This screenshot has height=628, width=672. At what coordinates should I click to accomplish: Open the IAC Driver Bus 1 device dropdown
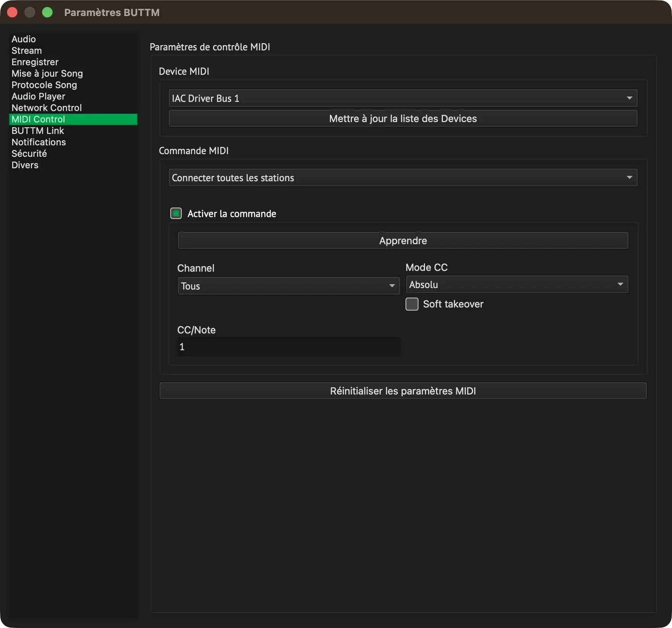point(403,98)
